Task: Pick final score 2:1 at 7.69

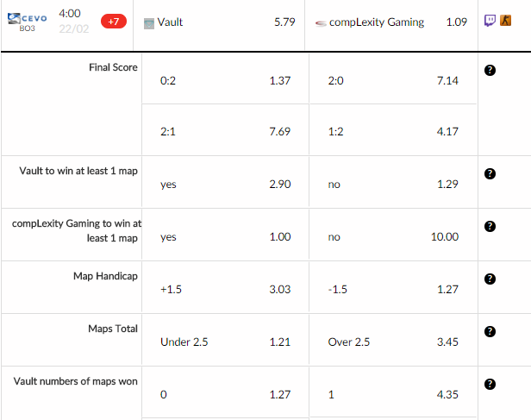Action: pos(225,131)
